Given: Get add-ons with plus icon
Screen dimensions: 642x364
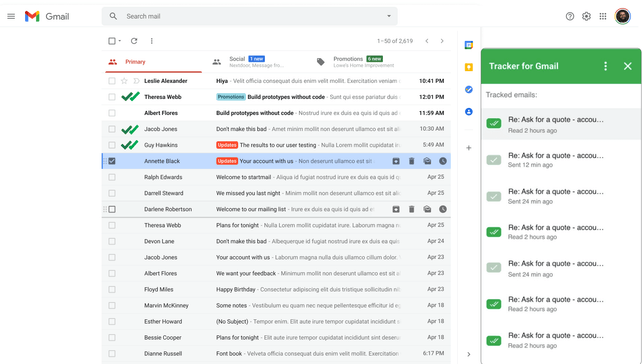Looking at the screenshot, I should coord(469,148).
